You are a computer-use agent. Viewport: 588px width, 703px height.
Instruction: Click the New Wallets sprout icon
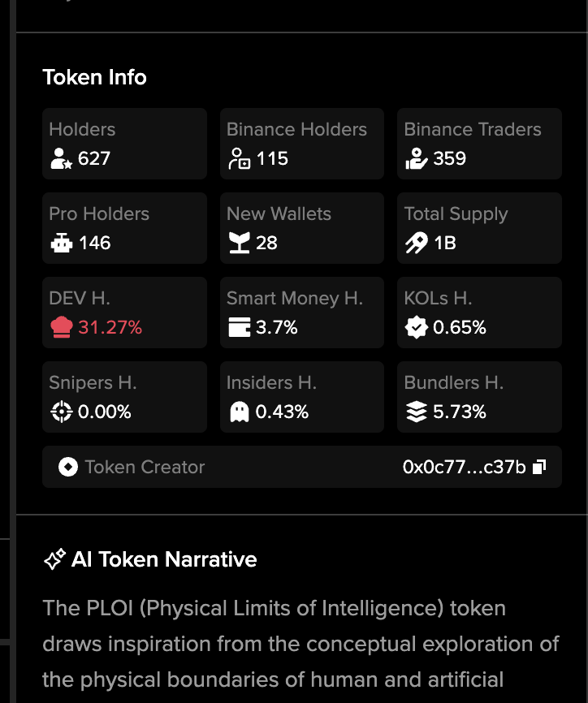pos(239,244)
